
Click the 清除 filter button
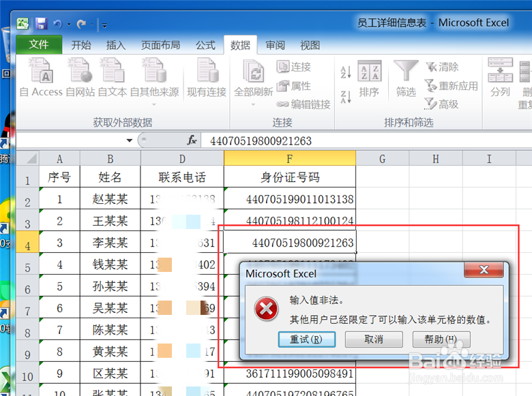[x=443, y=67]
